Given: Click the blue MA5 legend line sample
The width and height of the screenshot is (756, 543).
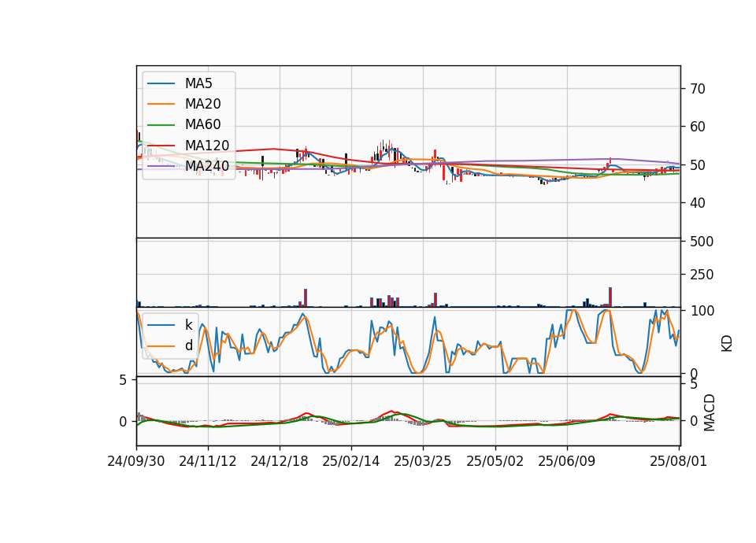Looking at the screenshot, I should click(161, 83).
